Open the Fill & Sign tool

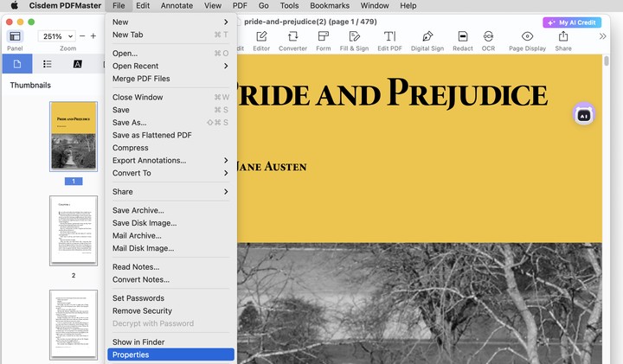pyautogui.click(x=354, y=41)
